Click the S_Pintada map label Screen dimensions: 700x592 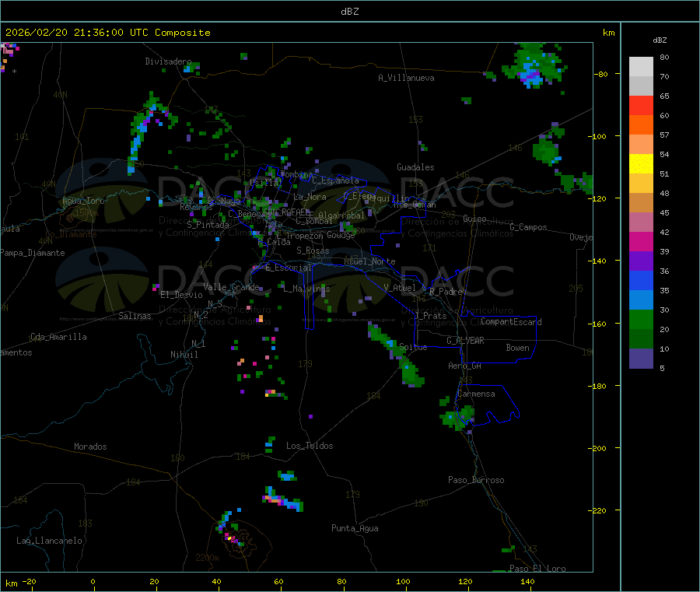coord(208,225)
